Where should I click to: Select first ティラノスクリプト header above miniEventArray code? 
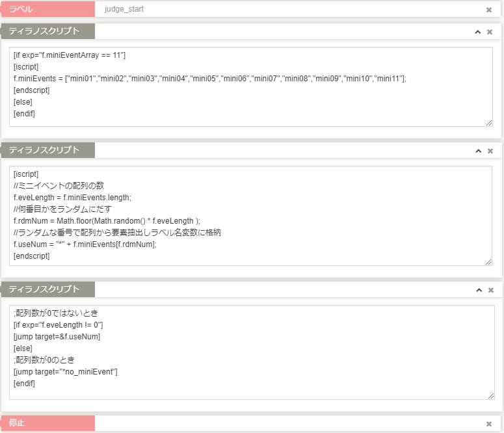point(47,31)
